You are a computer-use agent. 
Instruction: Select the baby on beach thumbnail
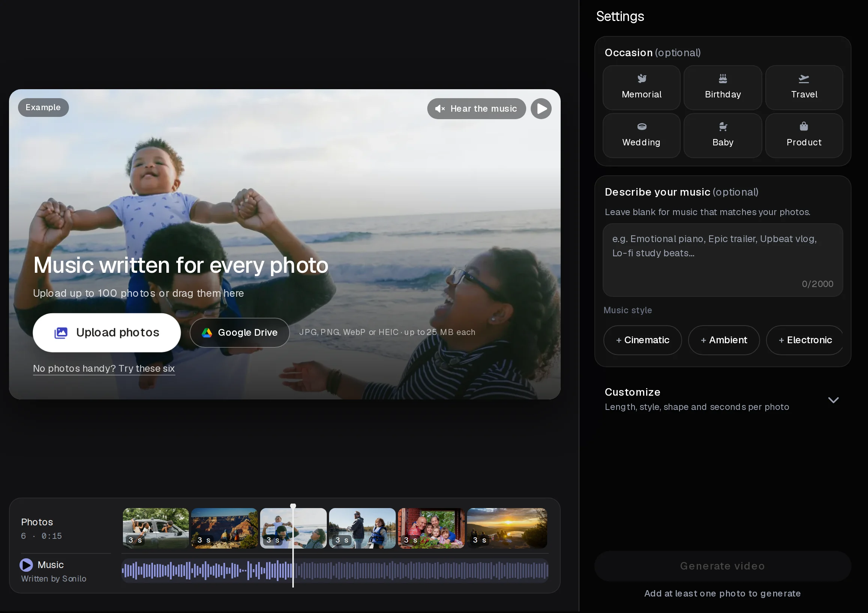[293, 528]
